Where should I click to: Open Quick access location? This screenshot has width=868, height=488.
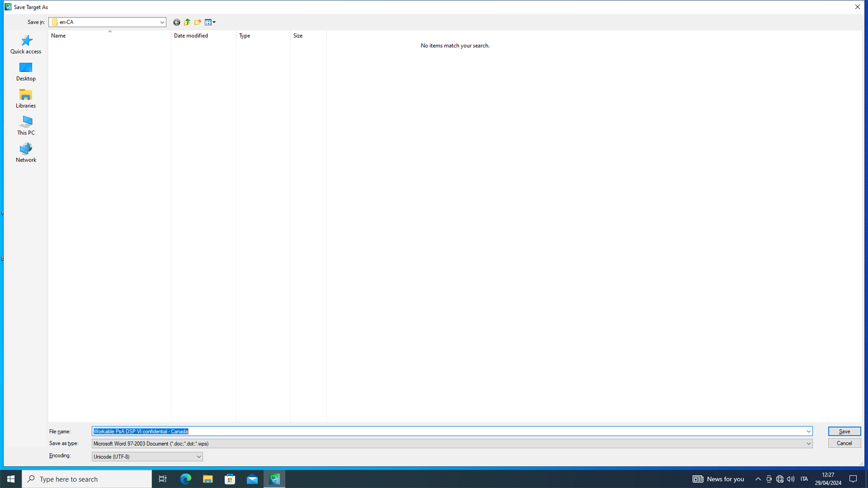click(x=26, y=44)
